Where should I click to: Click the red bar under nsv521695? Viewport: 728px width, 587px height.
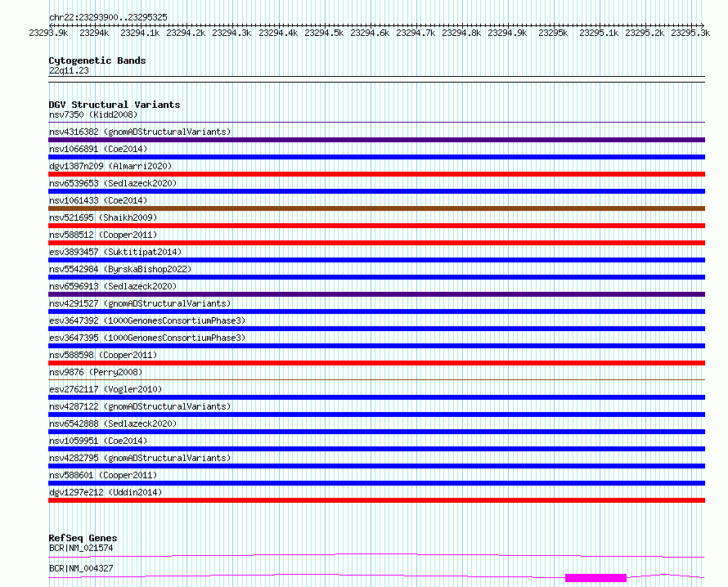tap(376, 226)
